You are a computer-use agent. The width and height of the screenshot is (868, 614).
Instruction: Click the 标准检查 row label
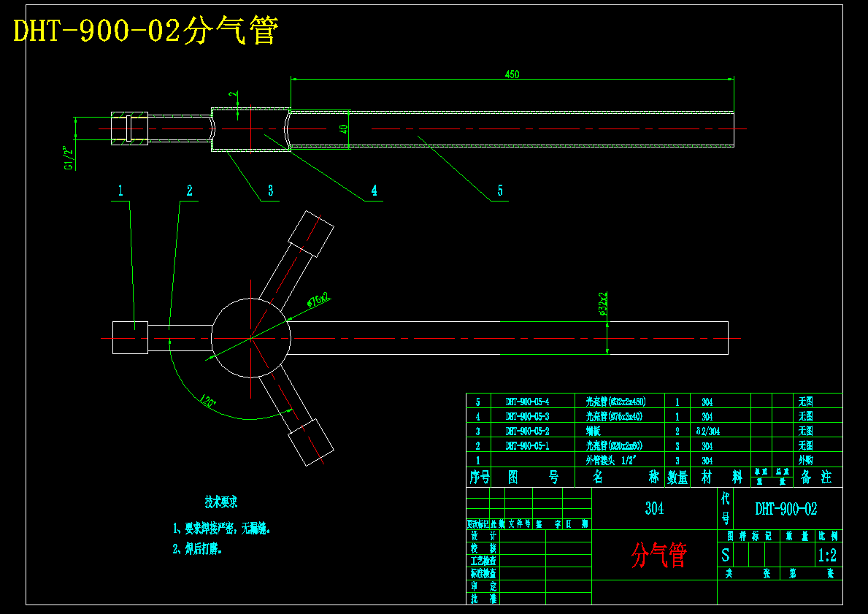[483, 574]
